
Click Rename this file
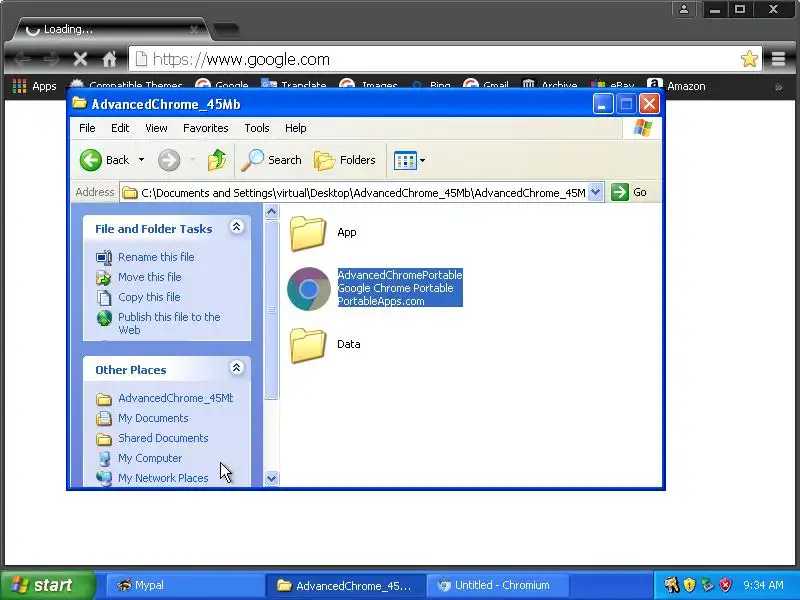(x=156, y=257)
